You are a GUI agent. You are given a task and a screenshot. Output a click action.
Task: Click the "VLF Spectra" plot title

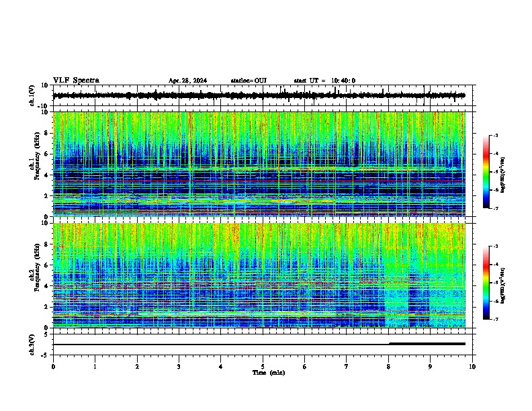tap(76, 81)
